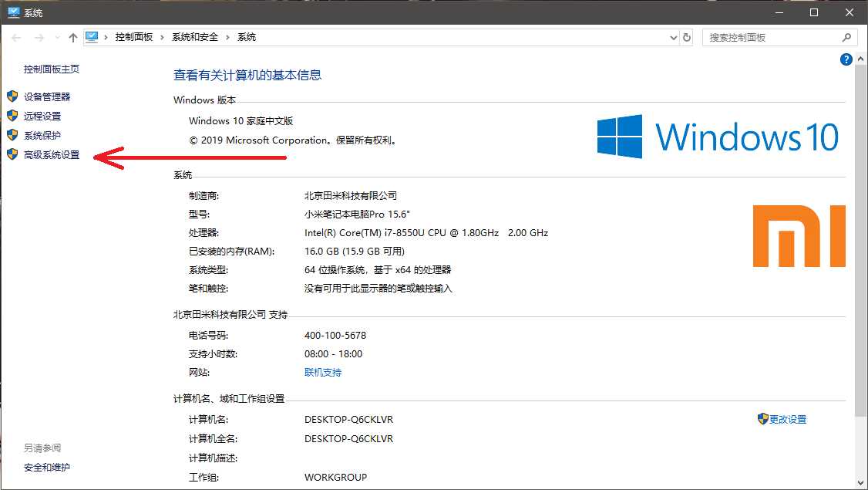Viewport: 868px width, 490px height.
Task: Click scrollbar down arrow
Action: click(x=860, y=483)
